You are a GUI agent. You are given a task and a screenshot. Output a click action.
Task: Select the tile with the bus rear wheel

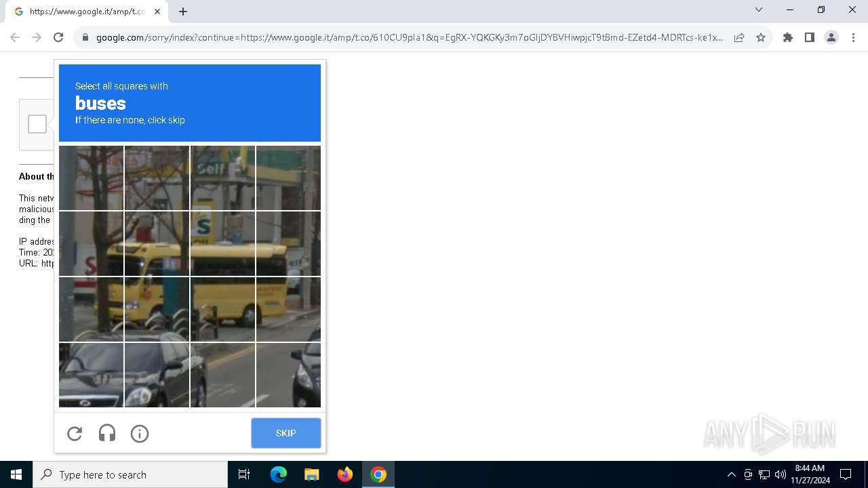pyautogui.click(x=222, y=309)
